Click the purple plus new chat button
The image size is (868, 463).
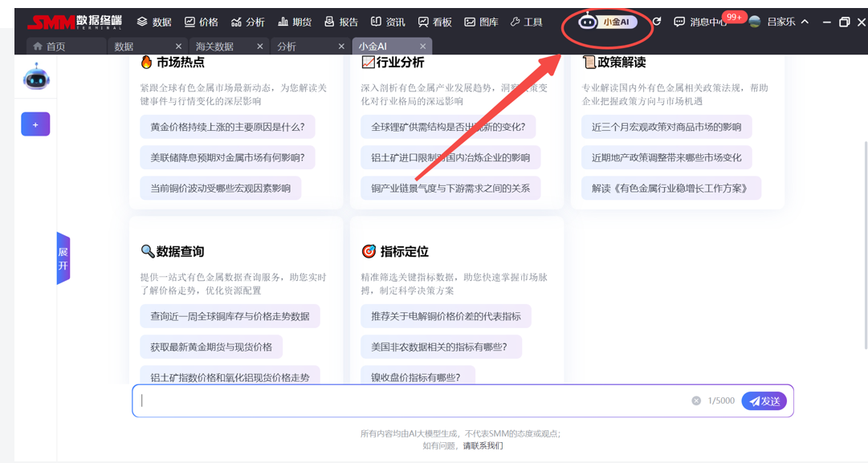click(35, 124)
